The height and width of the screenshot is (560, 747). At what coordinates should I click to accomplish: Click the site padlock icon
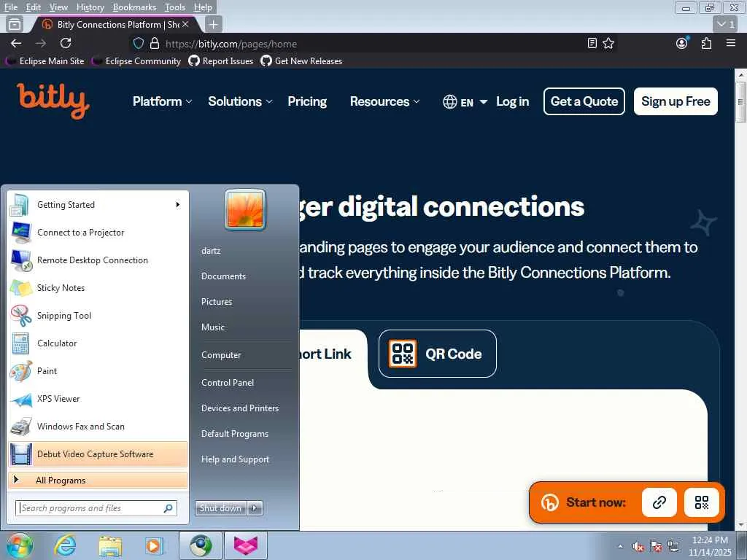click(x=155, y=44)
